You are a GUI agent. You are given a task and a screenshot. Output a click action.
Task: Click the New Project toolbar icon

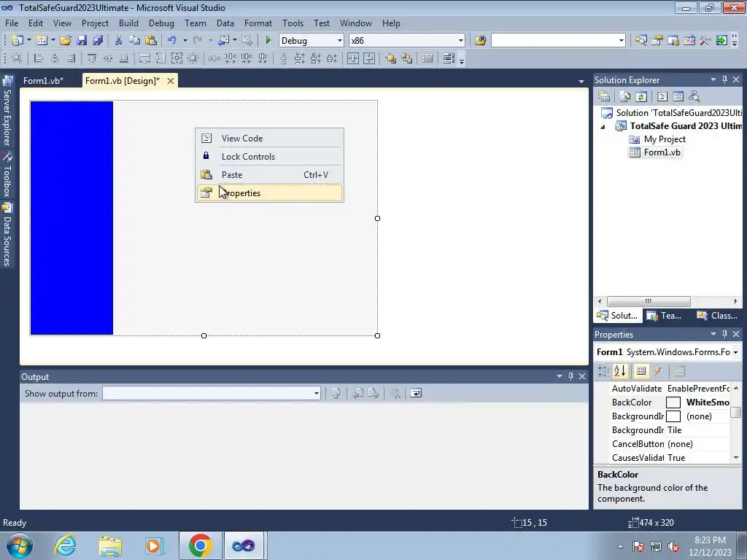click(x=18, y=41)
